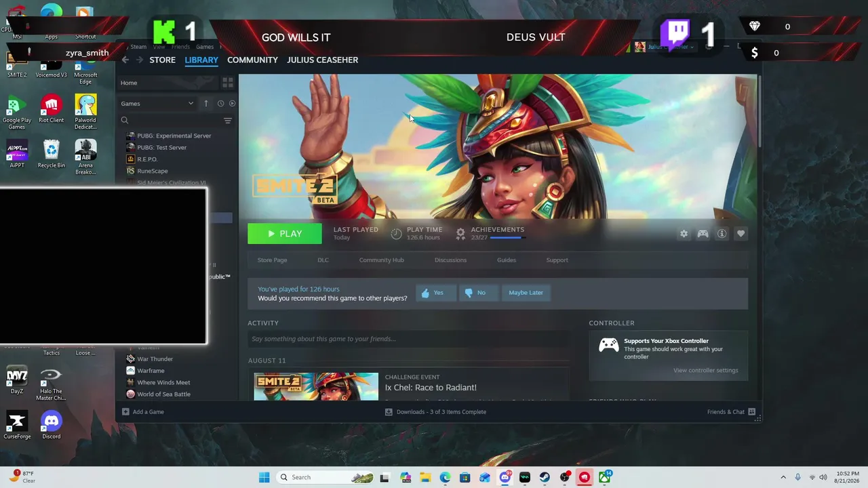Viewport: 868px width, 488px height.
Task: Click the Achievements trophy icon
Action: (460, 234)
